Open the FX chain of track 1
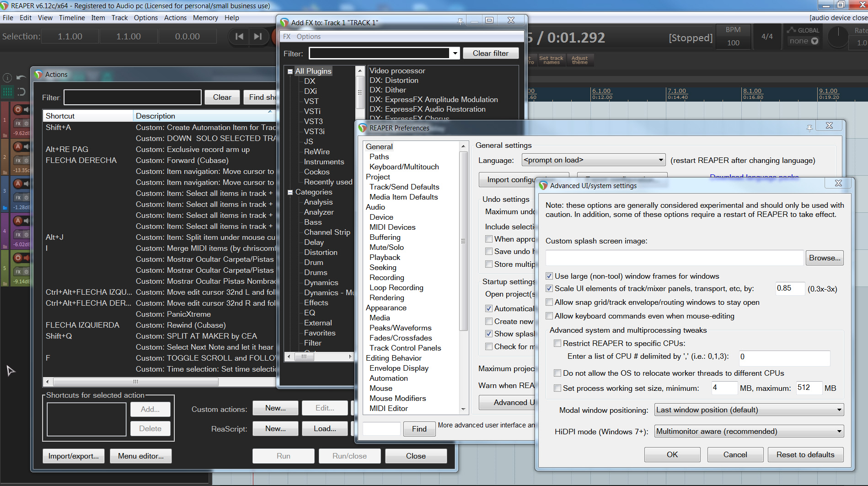The width and height of the screenshot is (868, 486). pos(18,124)
